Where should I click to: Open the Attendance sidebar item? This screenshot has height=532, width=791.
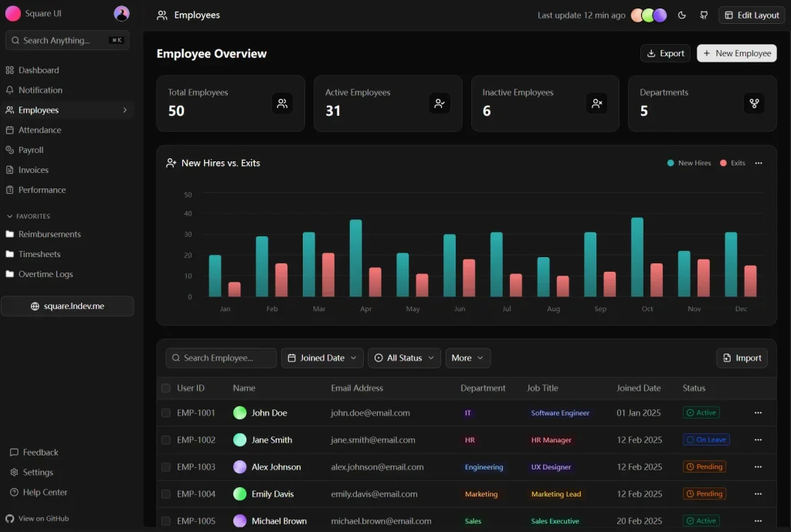pos(39,130)
